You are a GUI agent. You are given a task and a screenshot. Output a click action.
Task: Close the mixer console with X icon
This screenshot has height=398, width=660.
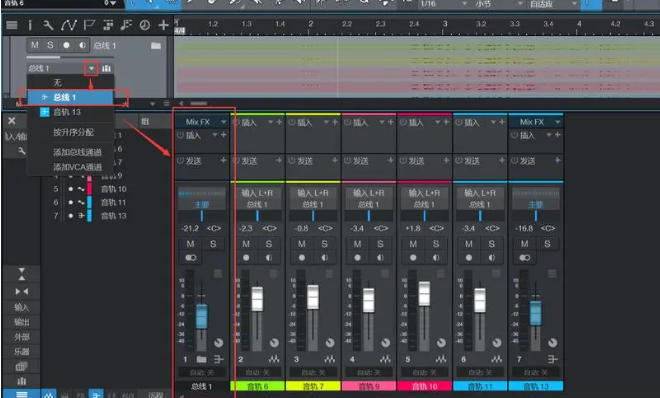[x=11, y=121]
